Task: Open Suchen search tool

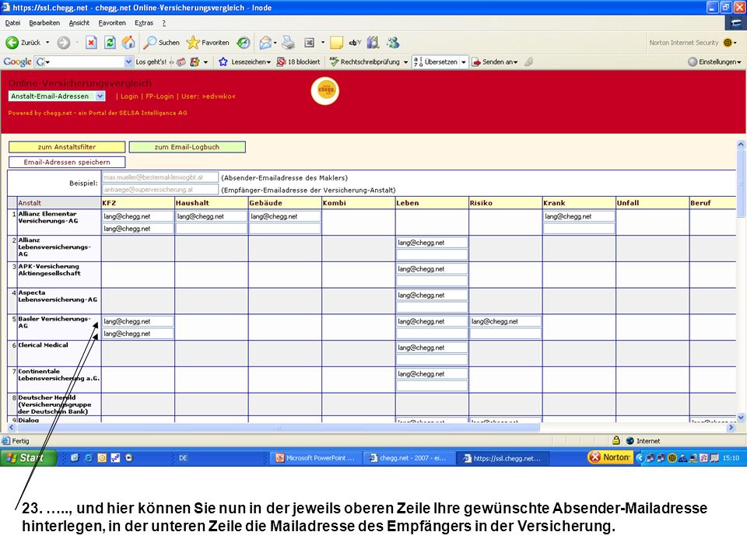Action: [x=162, y=43]
